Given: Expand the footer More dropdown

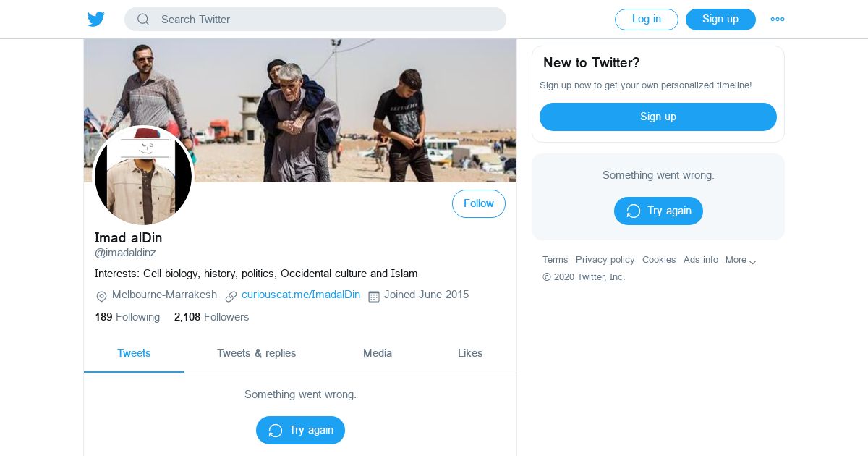Looking at the screenshot, I should click(741, 261).
